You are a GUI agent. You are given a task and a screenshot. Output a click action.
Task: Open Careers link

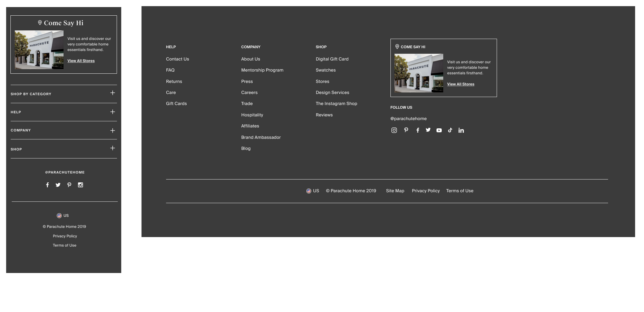[249, 92]
